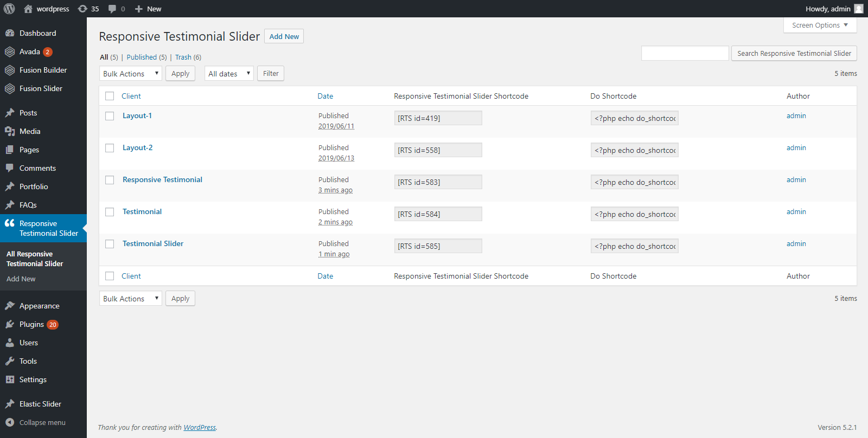Click the plus New icon in admin bar
The height and width of the screenshot is (438, 868).
pos(139,9)
